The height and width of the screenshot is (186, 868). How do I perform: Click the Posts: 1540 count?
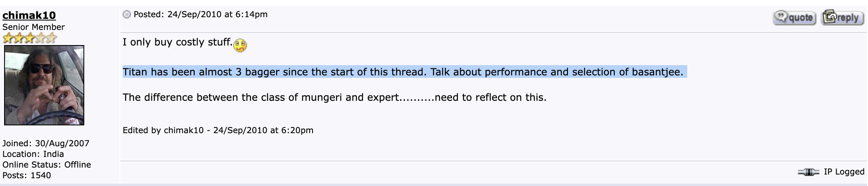tap(27, 175)
